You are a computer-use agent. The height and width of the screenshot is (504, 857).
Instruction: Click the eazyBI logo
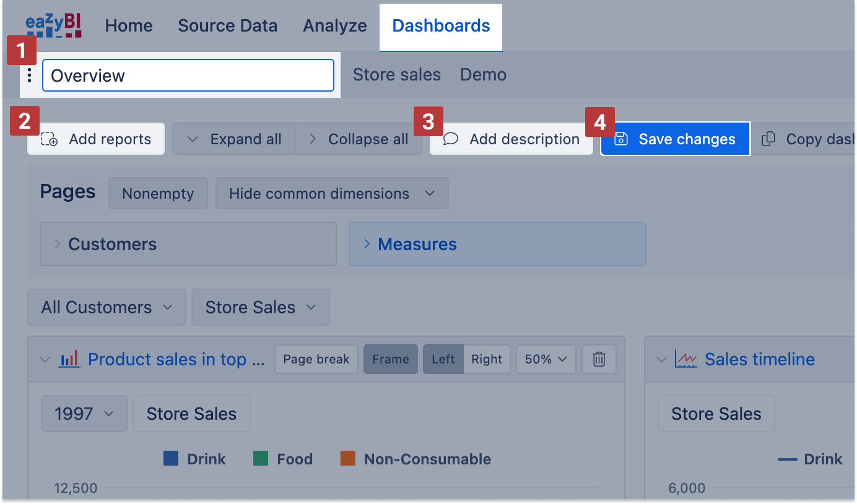coord(54,25)
